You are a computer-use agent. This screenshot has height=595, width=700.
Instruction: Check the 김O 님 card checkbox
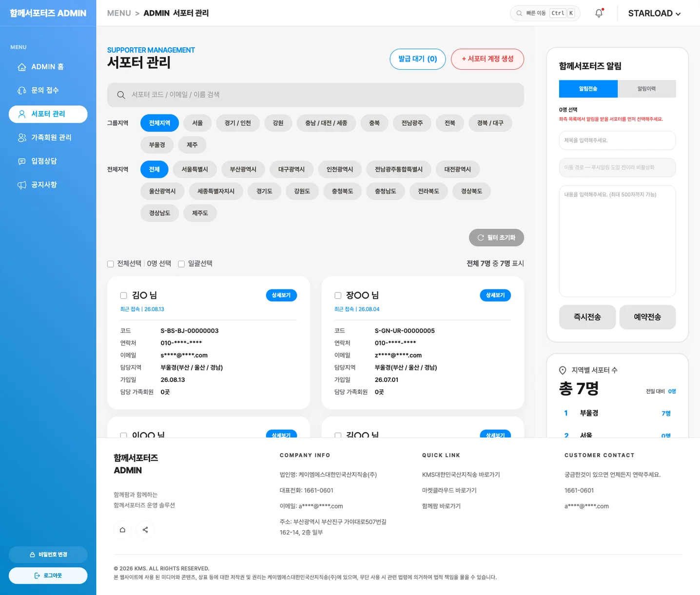click(124, 296)
